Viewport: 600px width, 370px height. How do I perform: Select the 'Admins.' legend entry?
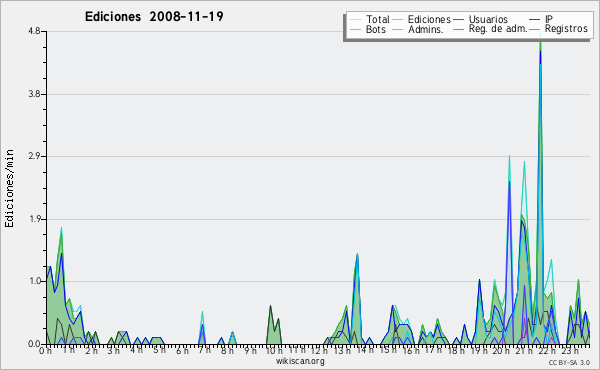(426, 29)
